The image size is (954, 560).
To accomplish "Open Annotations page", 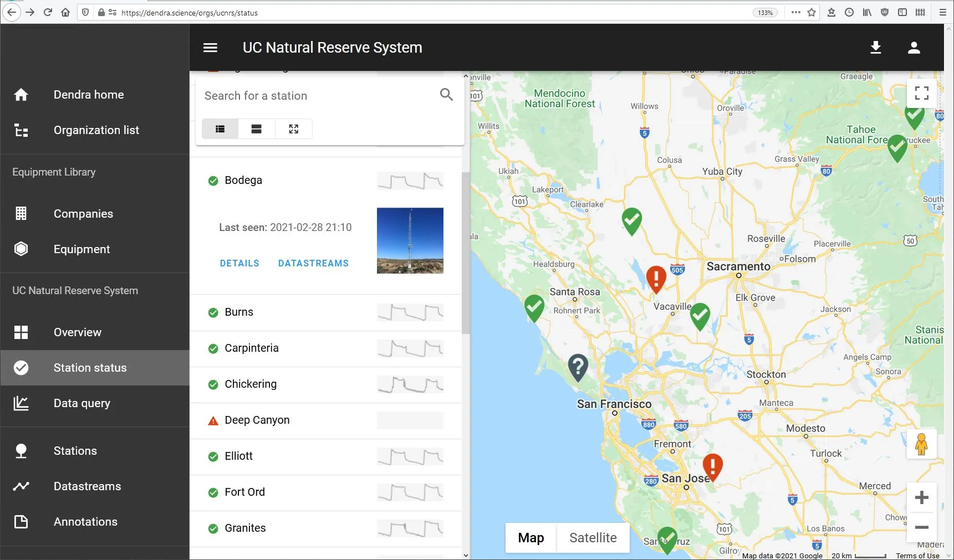I will click(x=95, y=522).
